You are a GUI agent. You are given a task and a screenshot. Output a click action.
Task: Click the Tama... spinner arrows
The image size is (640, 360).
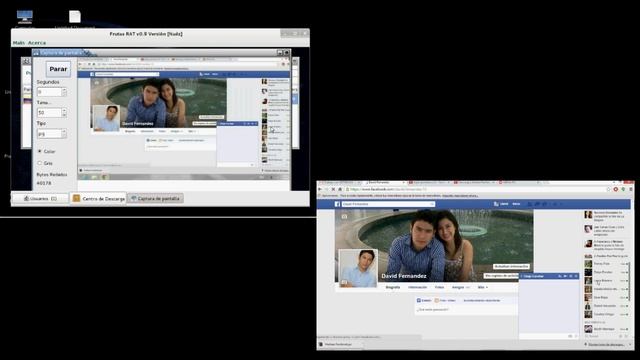point(64,112)
